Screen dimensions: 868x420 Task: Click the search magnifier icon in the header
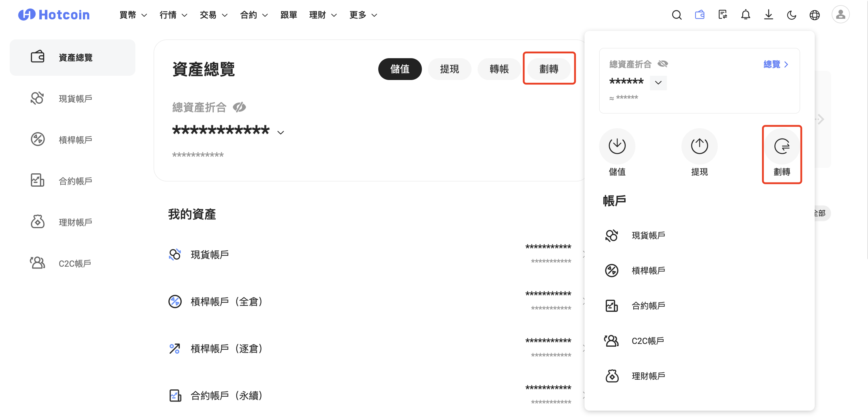(x=676, y=15)
